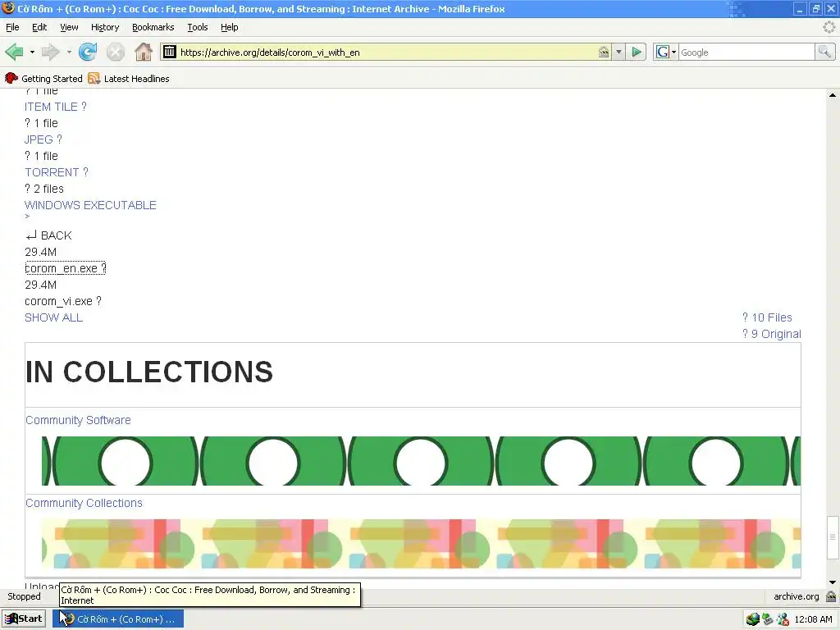Viewport: 840px width, 630px height.
Task: Click the Community Software green banner
Action: (421, 461)
